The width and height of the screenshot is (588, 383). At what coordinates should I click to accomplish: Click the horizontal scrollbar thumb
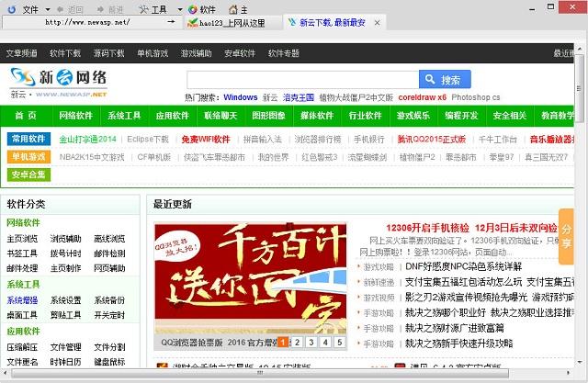click(260, 373)
